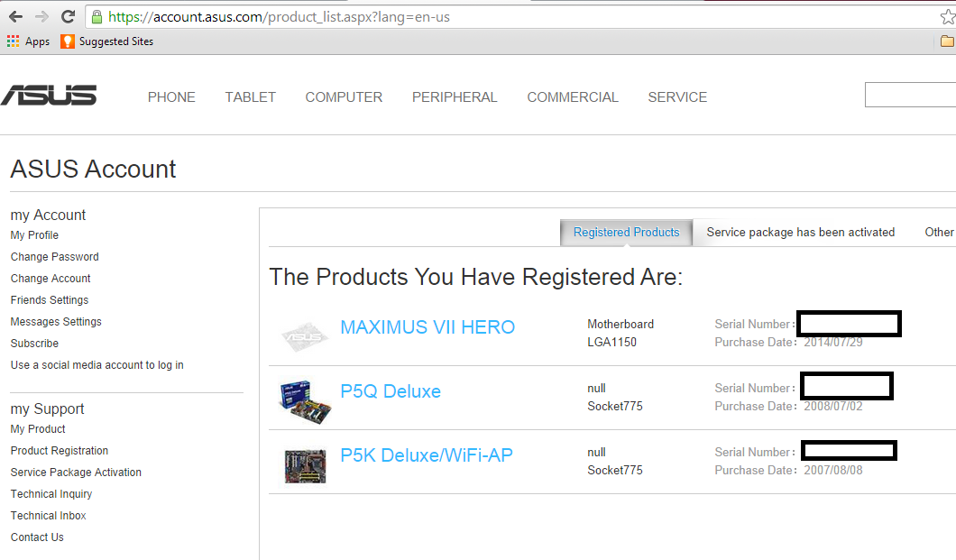Click the green padlock security icon
Image resolution: width=956 pixels, height=560 pixels.
pyautogui.click(x=97, y=17)
